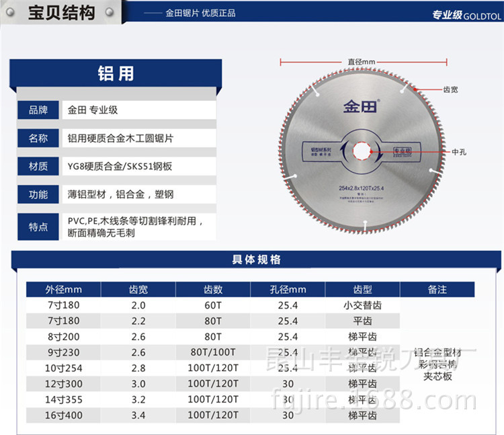
Task: Click the 备注 column header
Action: (x=437, y=289)
